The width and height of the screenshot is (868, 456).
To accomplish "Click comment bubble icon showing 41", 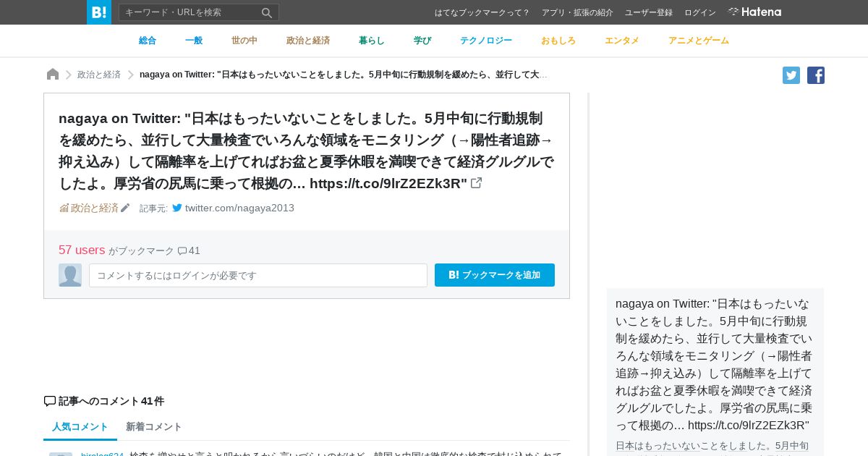I will pos(182,251).
